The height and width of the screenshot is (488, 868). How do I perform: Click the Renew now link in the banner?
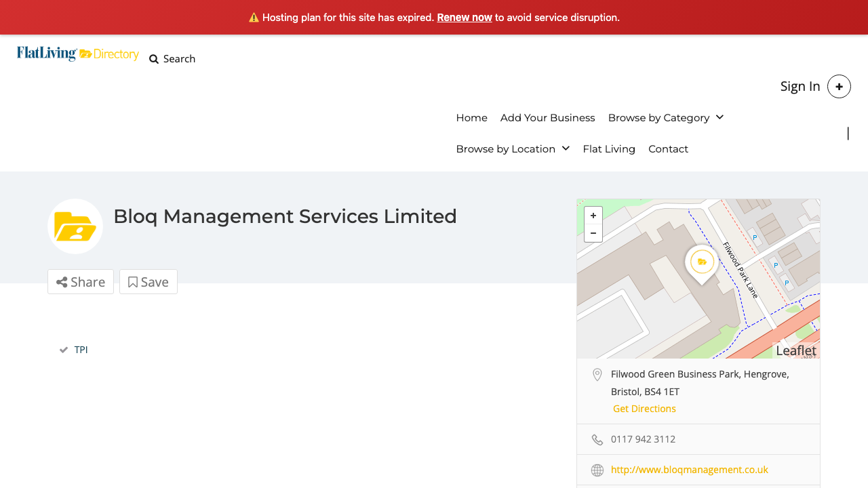click(464, 17)
